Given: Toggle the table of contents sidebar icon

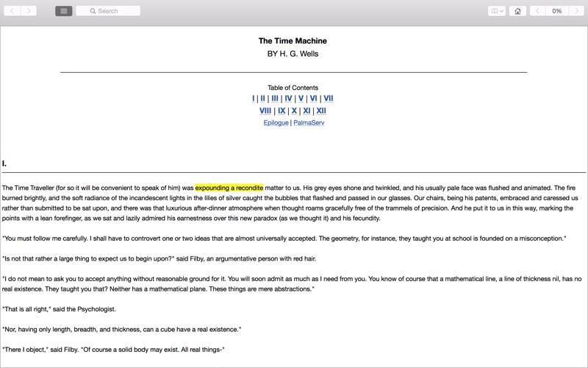Looking at the screenshot, I should pyautogui.click(x=64, y=11).
